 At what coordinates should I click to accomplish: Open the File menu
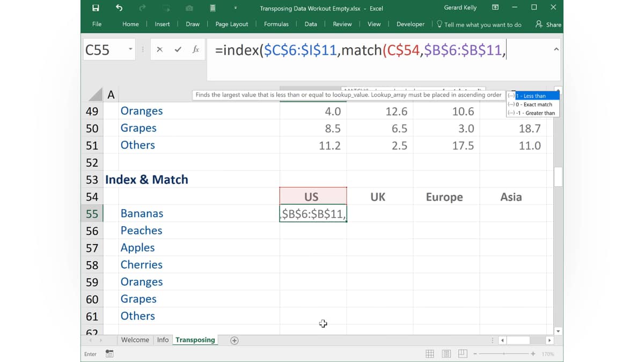tap(97, 24)
